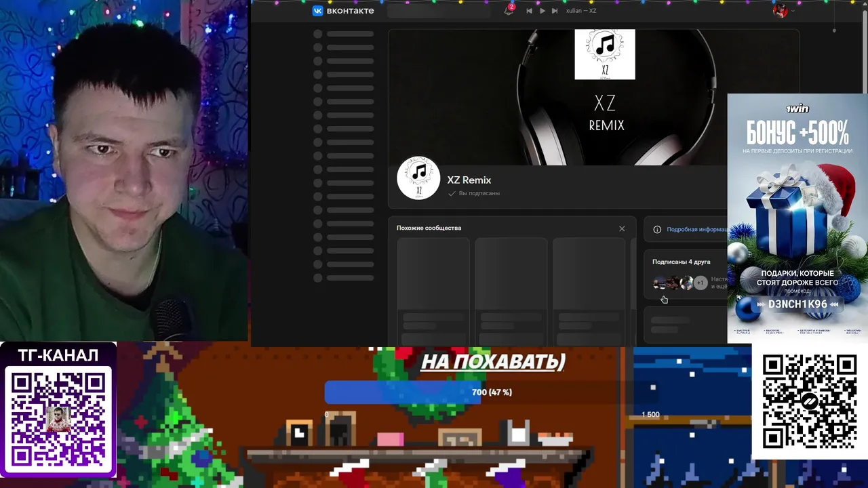Click the D3NCH1K96 promo code

pos(797,304)
